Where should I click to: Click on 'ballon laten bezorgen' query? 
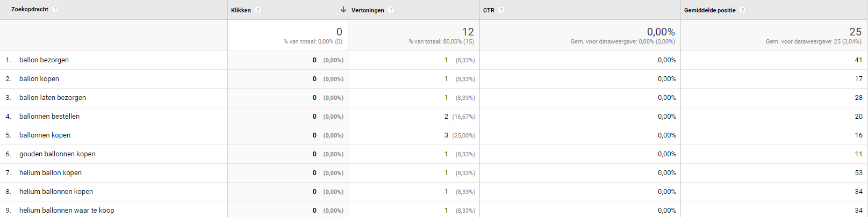pyautogui.click(x=53, y=98)
